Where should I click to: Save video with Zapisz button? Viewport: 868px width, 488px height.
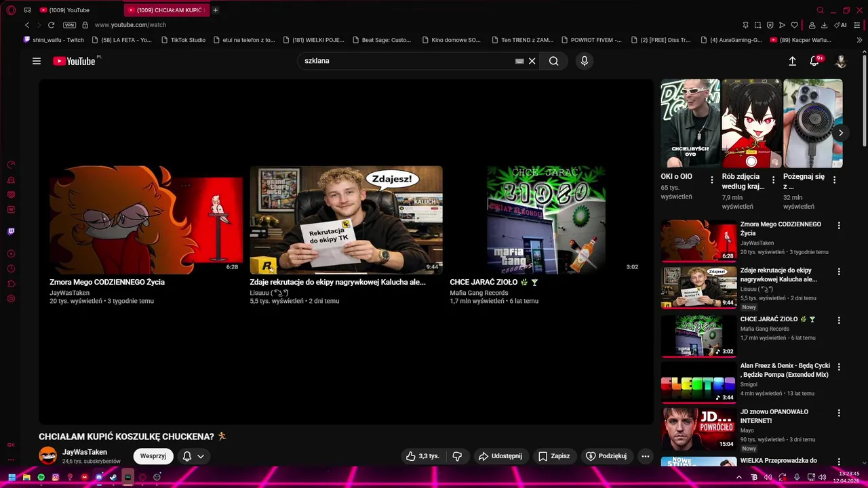coord(554,456)
